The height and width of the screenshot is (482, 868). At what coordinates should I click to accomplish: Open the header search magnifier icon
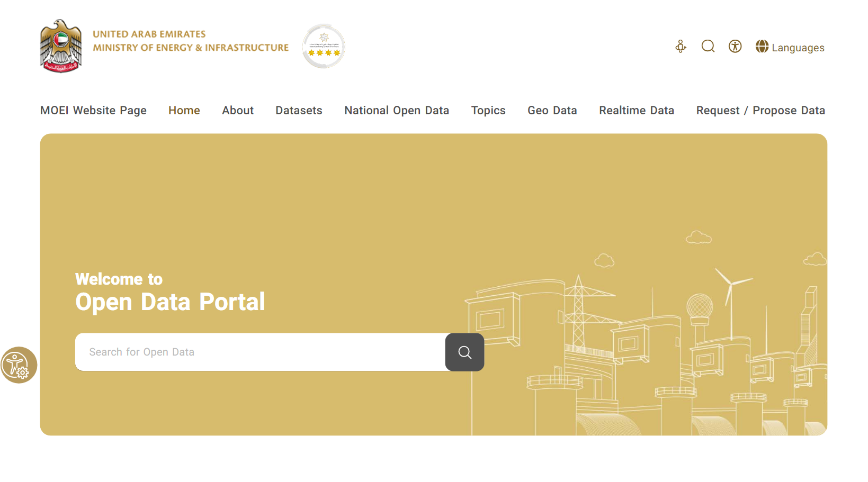(x=708, y=47)
